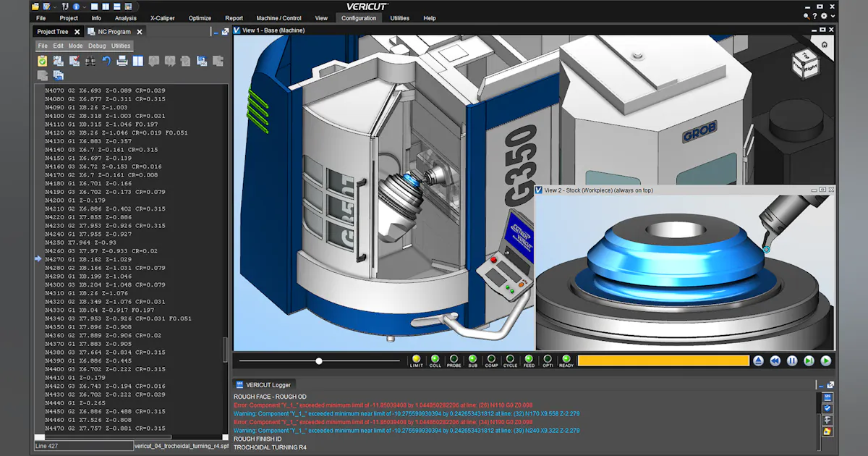Screen dimensions: 868x456
Task: Select the stacked horizontal view layout icon
Action: coord(116,7)
